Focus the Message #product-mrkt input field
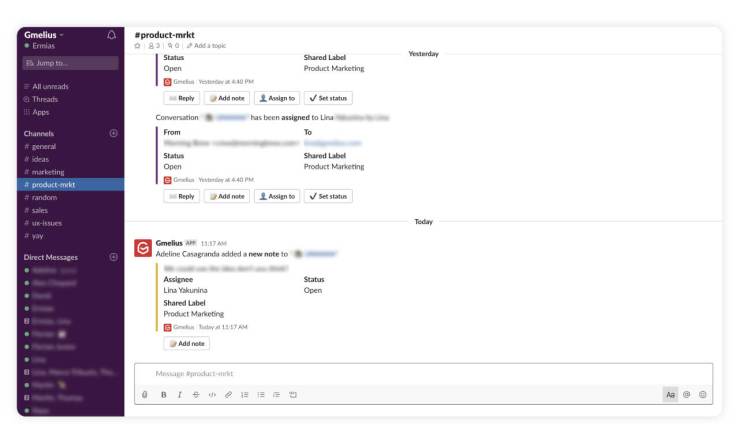The height and width of the screenshot is (439, 739). (x=423, y=373)
